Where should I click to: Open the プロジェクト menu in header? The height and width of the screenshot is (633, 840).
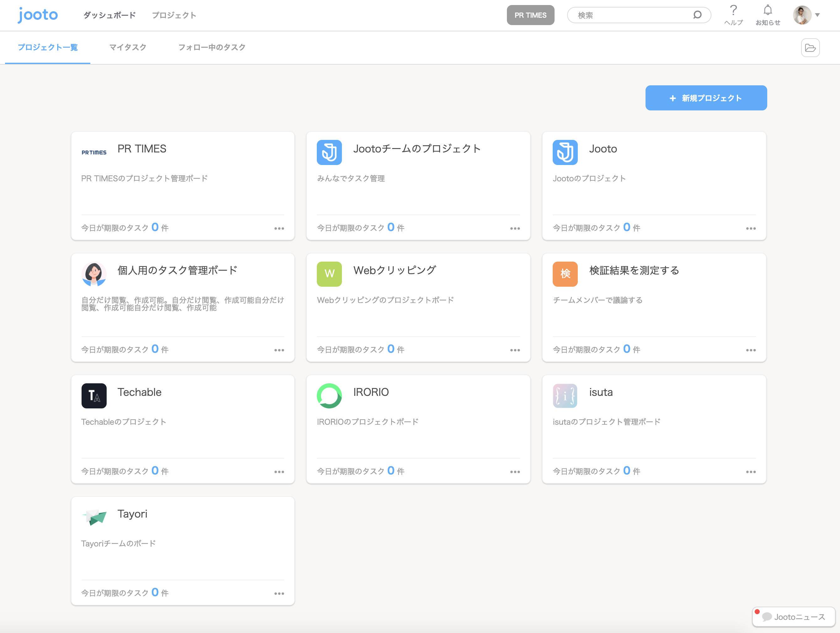tap(174, 15)
